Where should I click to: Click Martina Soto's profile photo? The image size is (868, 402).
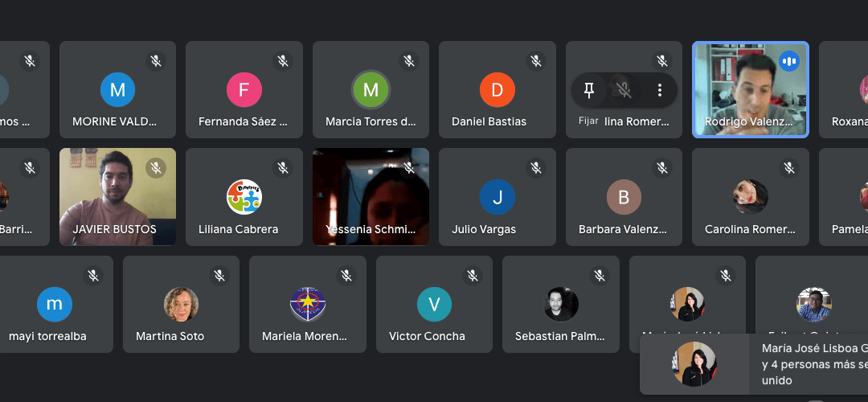tap(181, 304)
